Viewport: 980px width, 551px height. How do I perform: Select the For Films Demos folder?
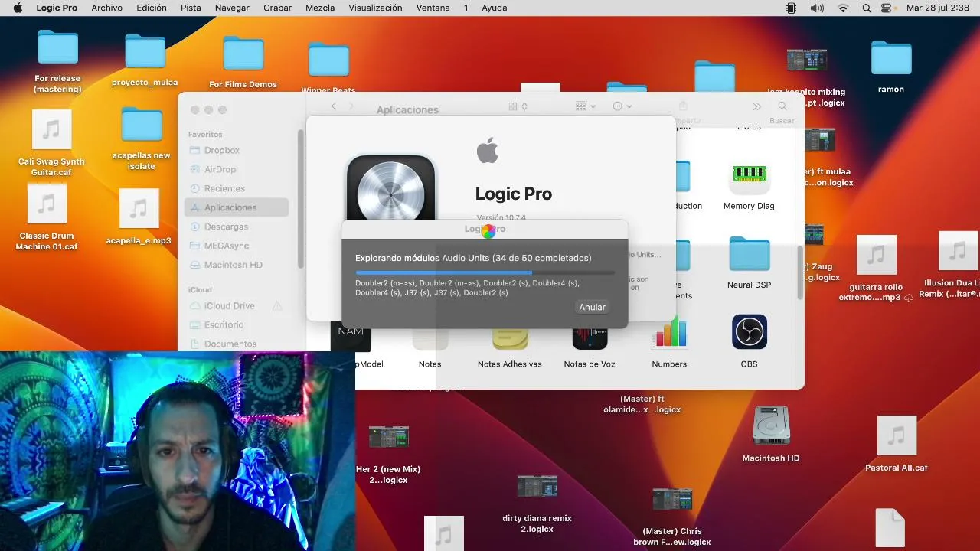(243, 54)
